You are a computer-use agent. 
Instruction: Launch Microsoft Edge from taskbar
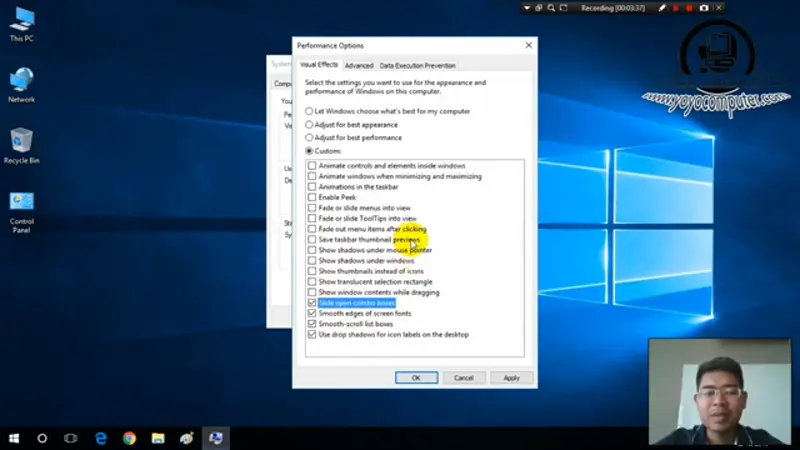click(101, 438)
